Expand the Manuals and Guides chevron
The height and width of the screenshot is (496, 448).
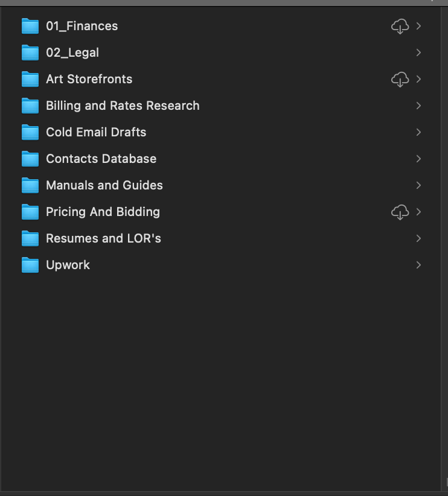418,185
